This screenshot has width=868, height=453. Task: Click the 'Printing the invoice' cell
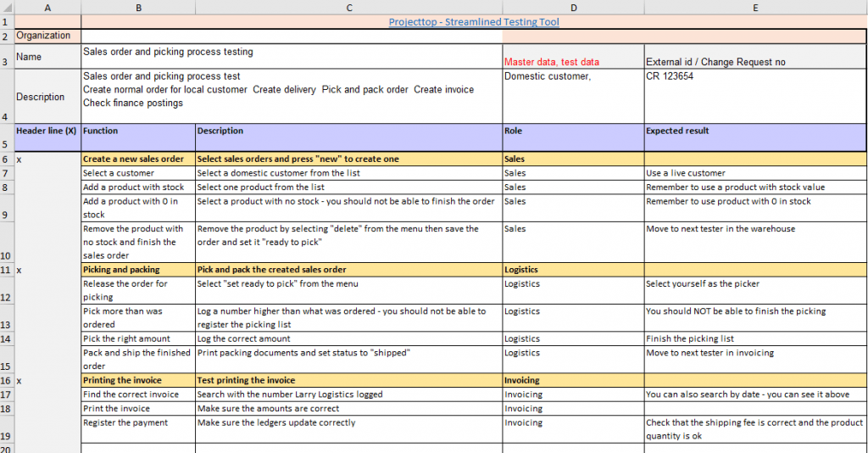coord(138,380)
